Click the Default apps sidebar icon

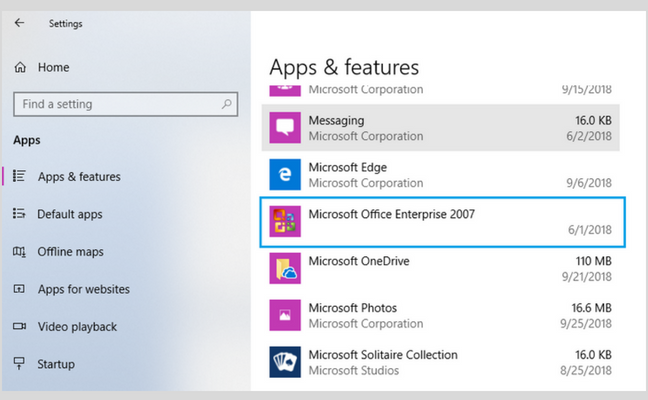pyautogui.click(x=19, y=214)
